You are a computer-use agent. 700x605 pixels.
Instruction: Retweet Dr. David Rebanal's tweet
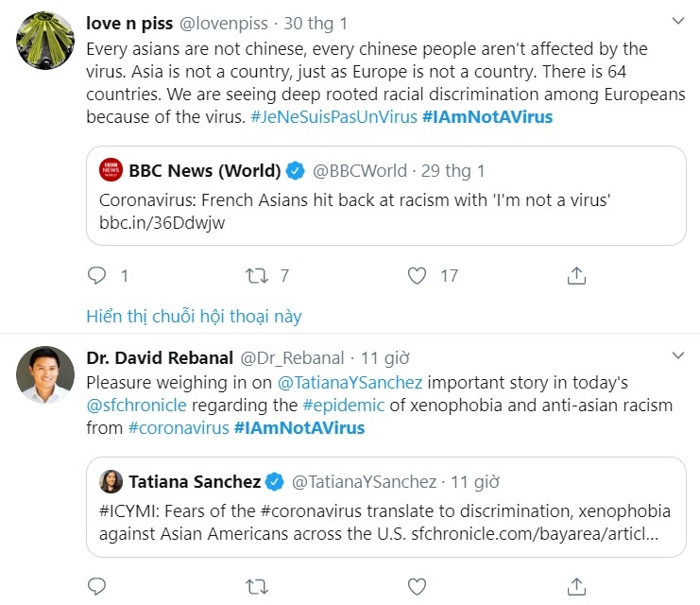[256, 584]
